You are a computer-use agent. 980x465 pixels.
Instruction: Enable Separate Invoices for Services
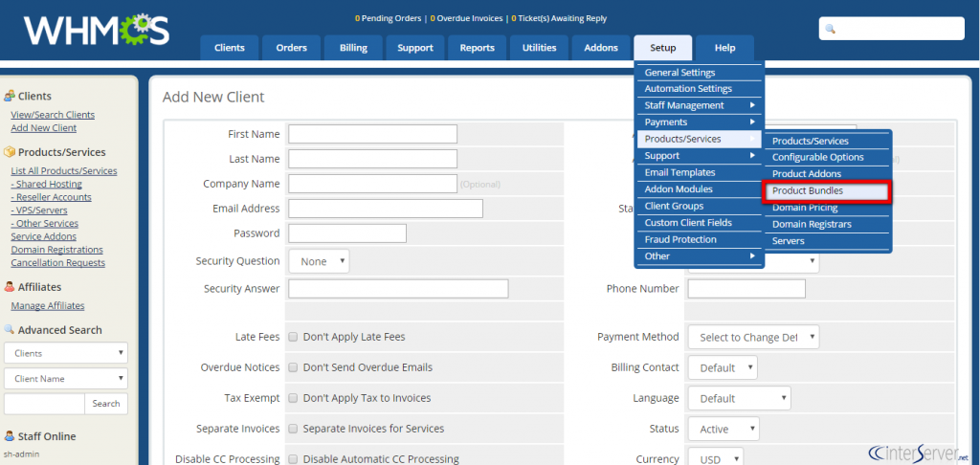tap(293, 429)
